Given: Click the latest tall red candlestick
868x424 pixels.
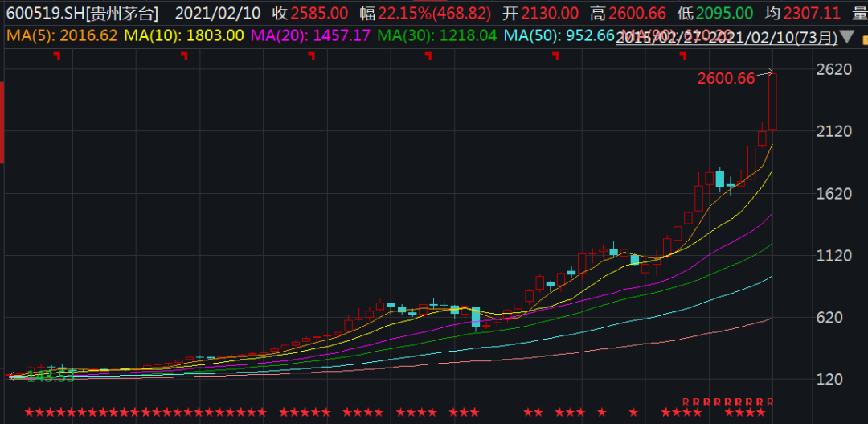Looking at the screenshot, I should [x=773, y=101].
